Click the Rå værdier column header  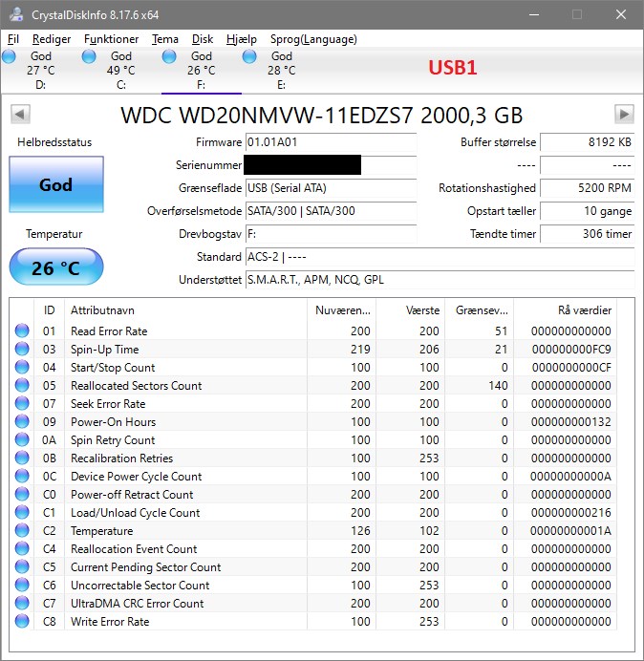pyautogui.click(x=566, y=310)
